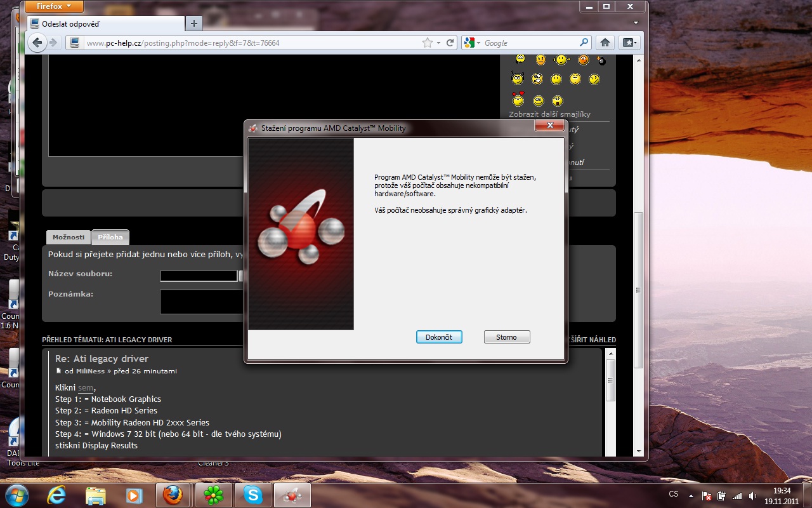Screen dimensions: 812x508
Task: Click the text 'stiskni Display Results'
Action: point(96,446)
